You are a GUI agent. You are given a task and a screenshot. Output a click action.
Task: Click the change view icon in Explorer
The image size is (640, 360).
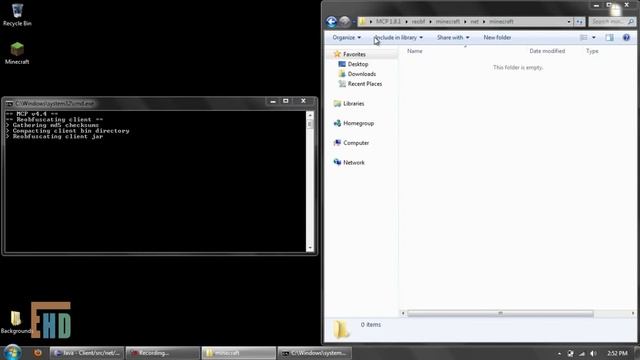click(x=584, y=38)
